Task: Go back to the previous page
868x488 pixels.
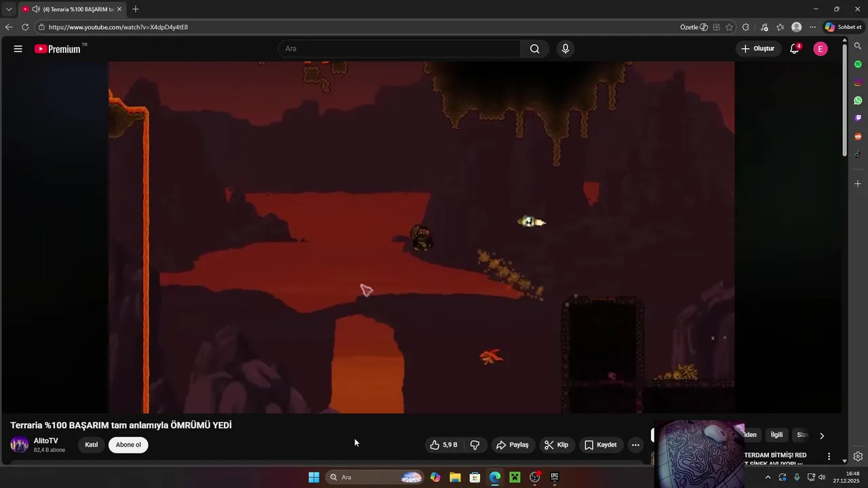Action: coord(9,27)
